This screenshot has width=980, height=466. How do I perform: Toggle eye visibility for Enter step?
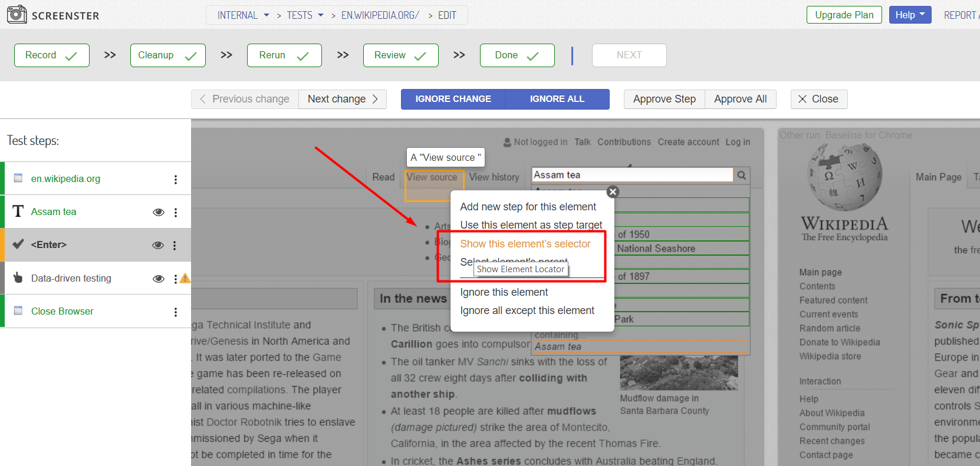point(158,245)
